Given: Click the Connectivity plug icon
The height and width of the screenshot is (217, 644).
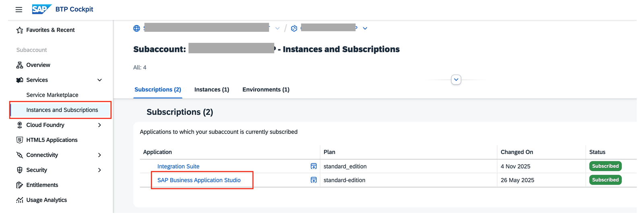Looking at the screenshot, I should [x=20, y=155].
